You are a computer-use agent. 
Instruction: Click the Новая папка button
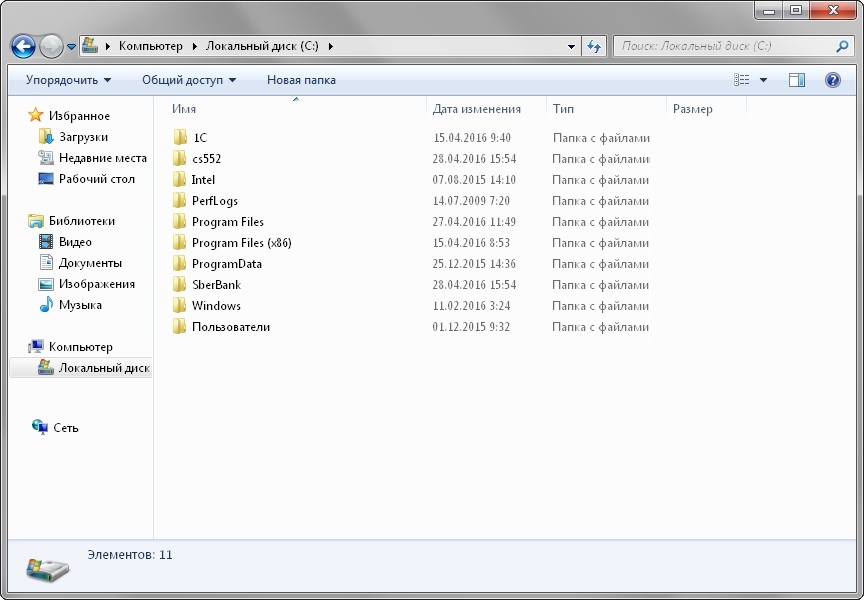click(x=301, y=80)
